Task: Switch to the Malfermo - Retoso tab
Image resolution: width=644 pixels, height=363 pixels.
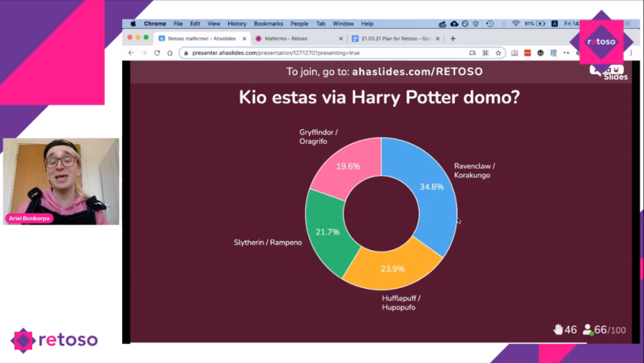Action: [299, 39]
